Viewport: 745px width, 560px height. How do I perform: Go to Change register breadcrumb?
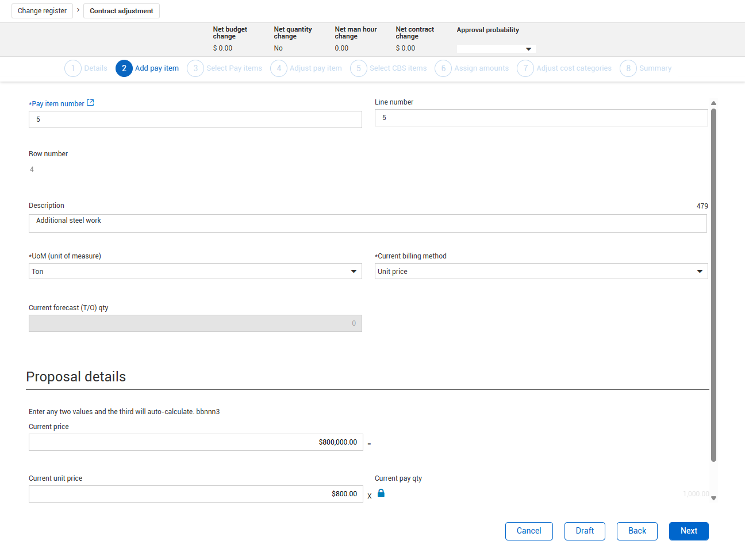[x=42, y=11]
